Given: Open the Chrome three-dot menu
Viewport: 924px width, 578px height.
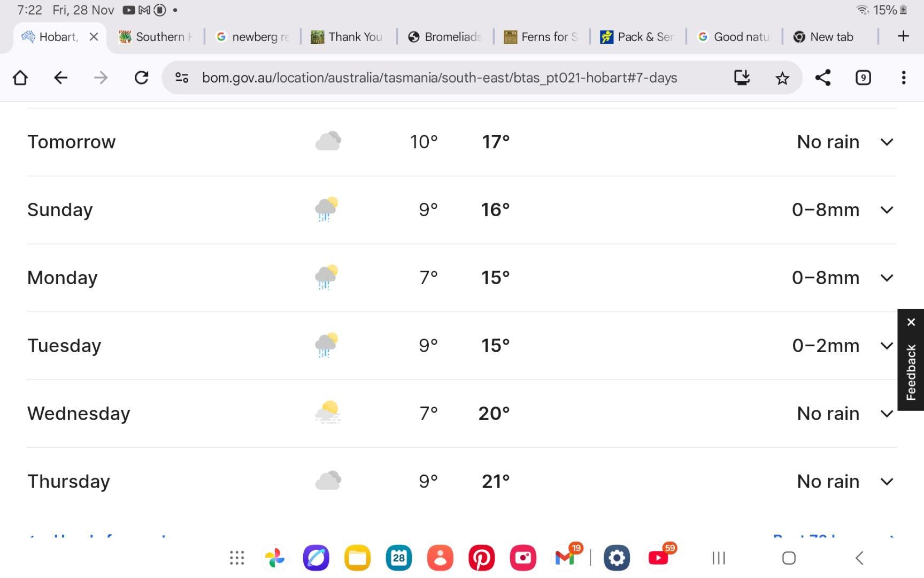Looking at the screenshot, I should tap(903, 78).
